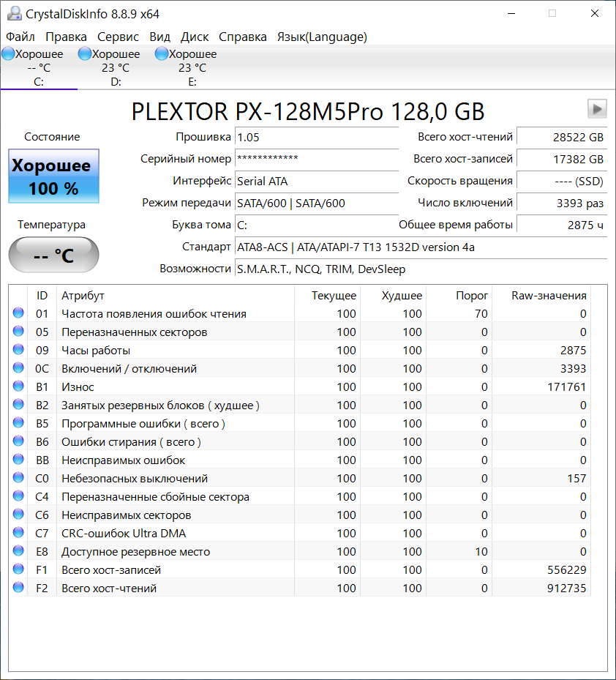Click status icon of attribute E8 row
Viewport: 616px width, 680px height.
18,550
